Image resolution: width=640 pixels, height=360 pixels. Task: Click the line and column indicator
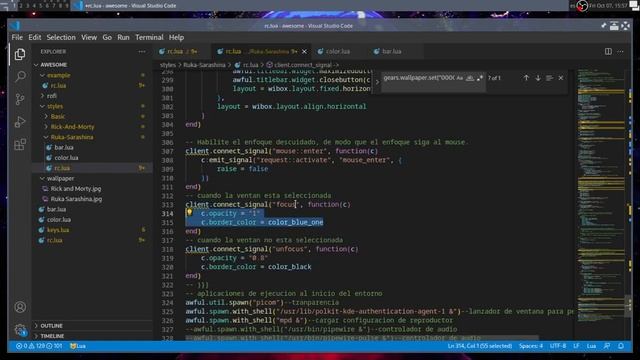click(480, 346)
